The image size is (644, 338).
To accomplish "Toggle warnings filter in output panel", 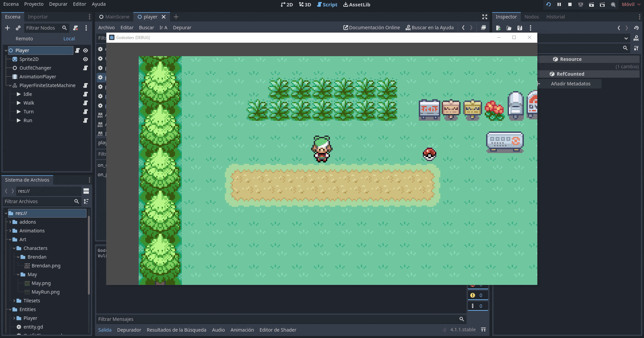I will coord(478,295).
